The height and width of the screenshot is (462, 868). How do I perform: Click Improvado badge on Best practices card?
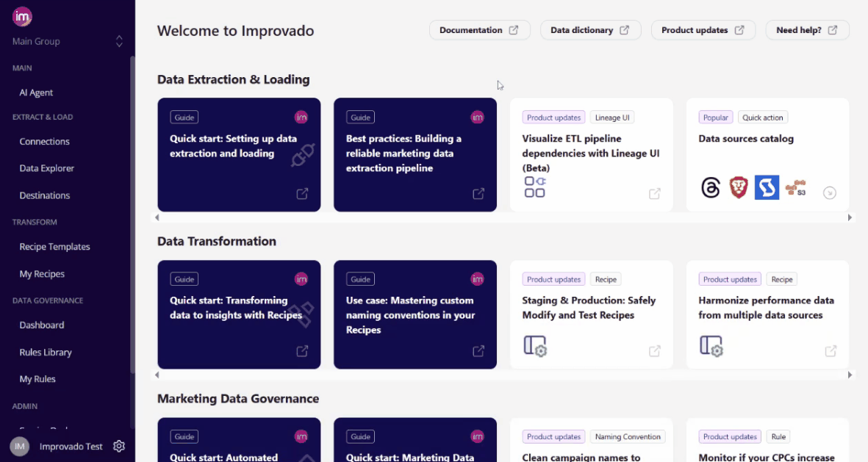pos(477,118)
